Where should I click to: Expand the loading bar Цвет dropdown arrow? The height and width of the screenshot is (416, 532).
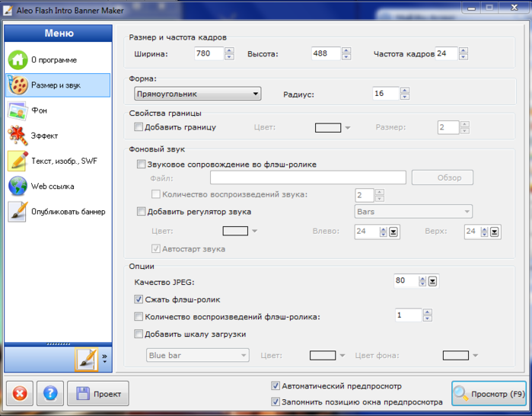click(x=342, y=355)
